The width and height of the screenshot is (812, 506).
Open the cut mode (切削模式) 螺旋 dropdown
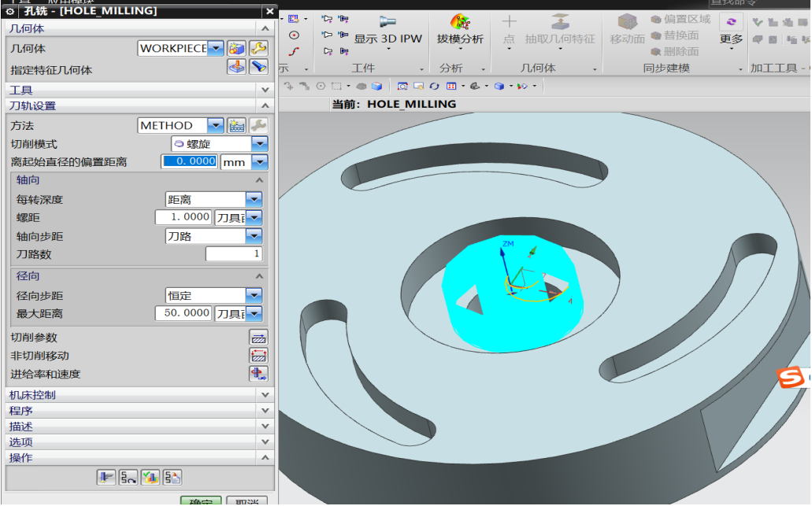pos(259,144)
